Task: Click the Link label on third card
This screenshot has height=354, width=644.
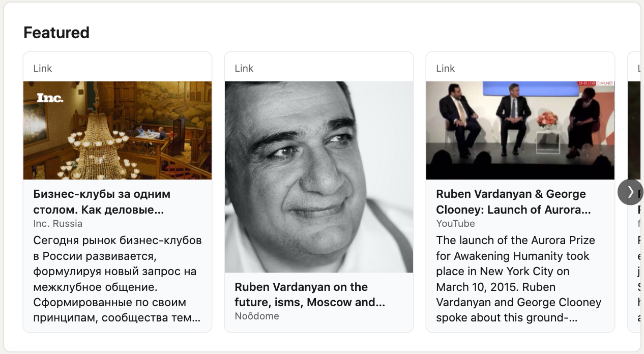Action: tap(446, 68)
